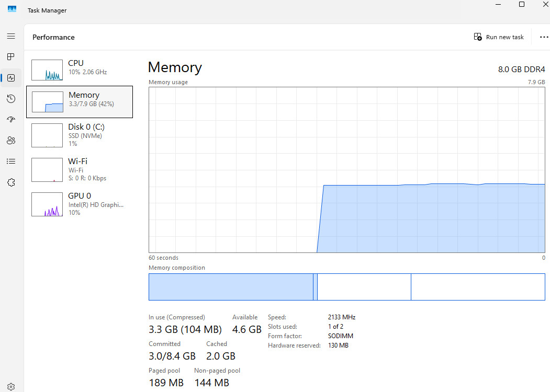This screenshot has width=550, height=392.
Task: Open the App history page icon
Action: coord(11,99)
